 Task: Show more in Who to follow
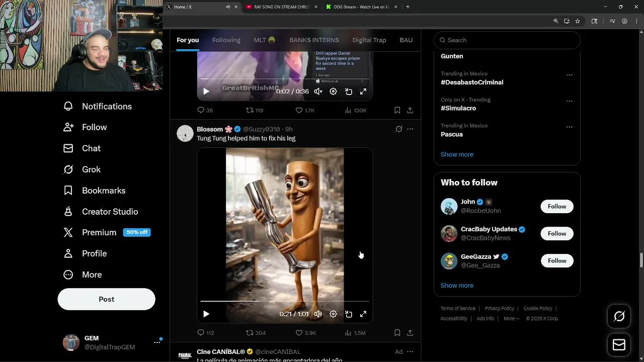tap(457, 285)
